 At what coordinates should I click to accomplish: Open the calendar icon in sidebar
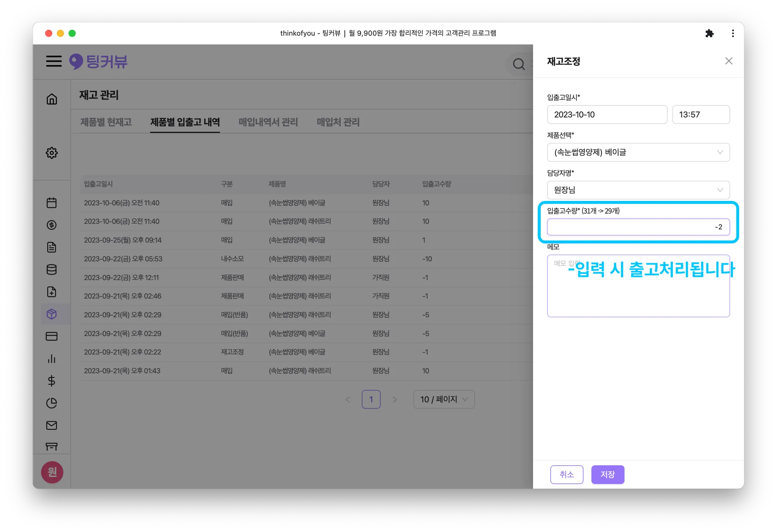[x=52, y=203]
